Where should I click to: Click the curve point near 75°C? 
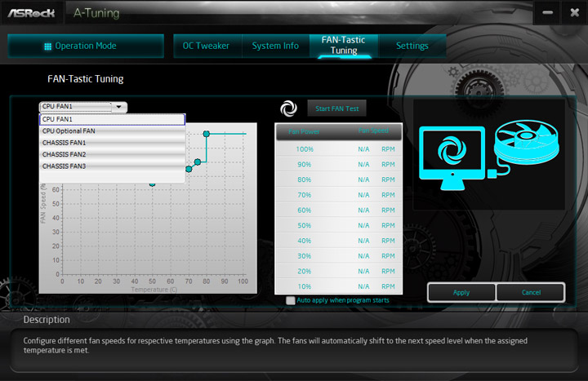pos(198,162)
